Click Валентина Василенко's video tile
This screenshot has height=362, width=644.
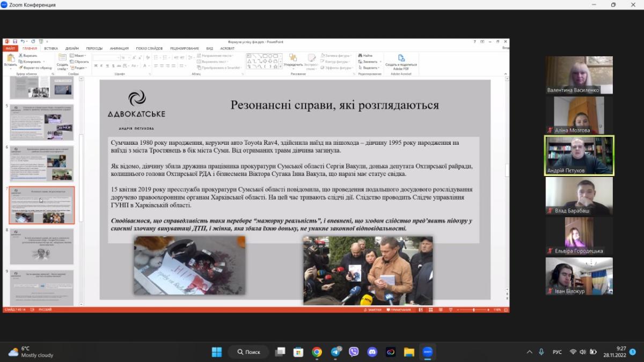[x=579, y=76]
